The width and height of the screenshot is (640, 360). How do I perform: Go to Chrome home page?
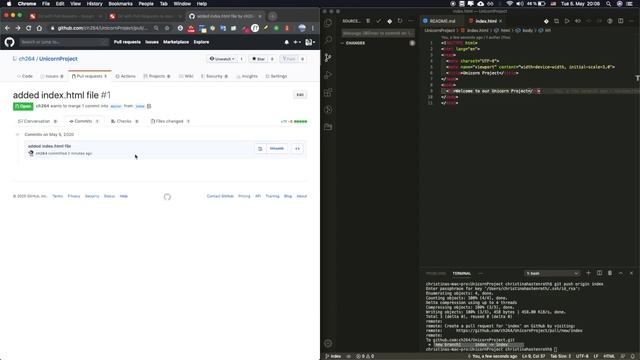[x=39, y=28]
